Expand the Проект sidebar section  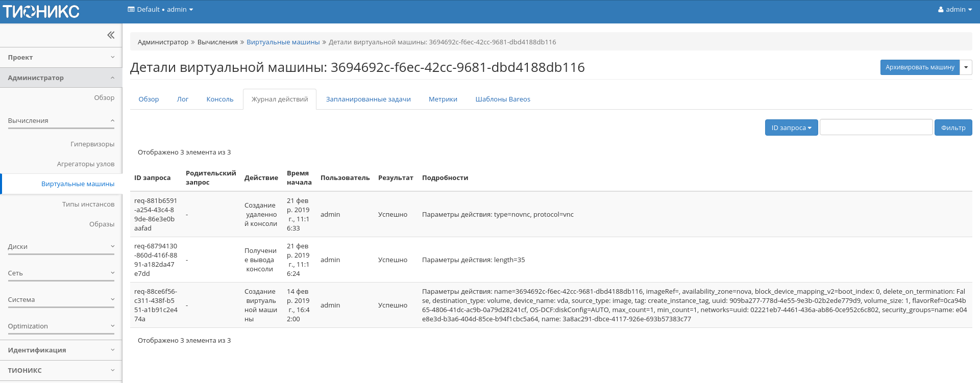(61, 58)
